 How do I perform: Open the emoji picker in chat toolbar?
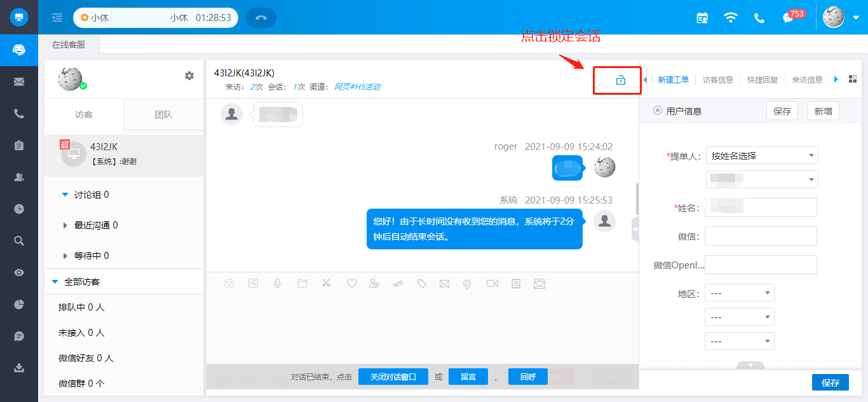229,284
